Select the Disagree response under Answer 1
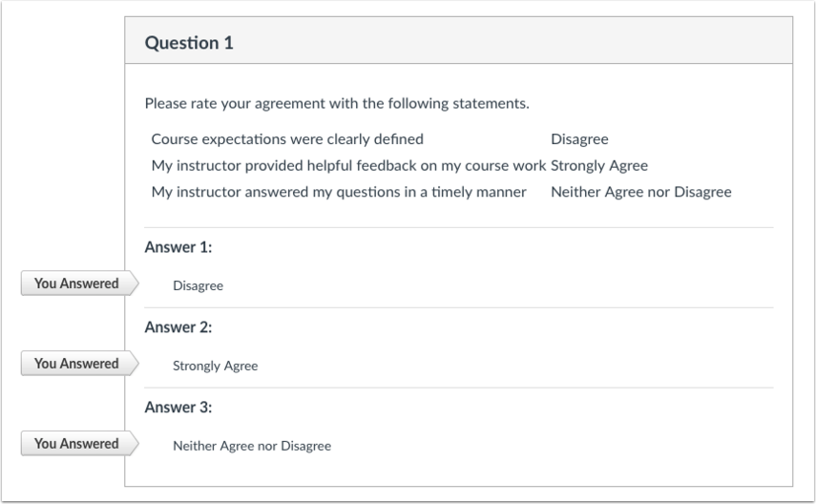Image resolution: width=816 pixels, height=504 pixels. [198, 285]
